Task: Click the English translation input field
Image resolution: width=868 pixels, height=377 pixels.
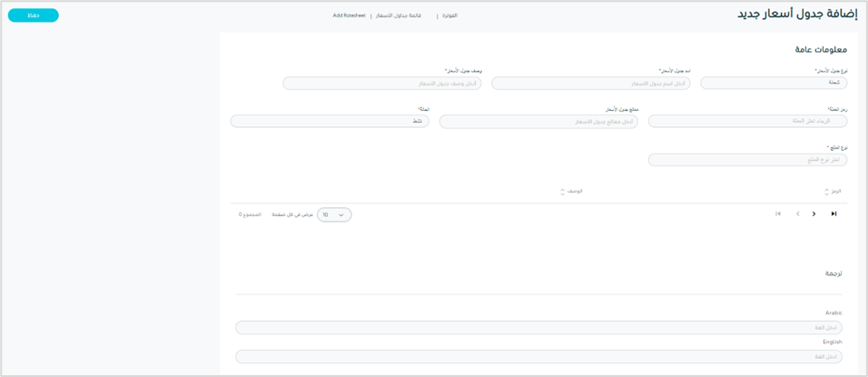Action: pos(538,357)
